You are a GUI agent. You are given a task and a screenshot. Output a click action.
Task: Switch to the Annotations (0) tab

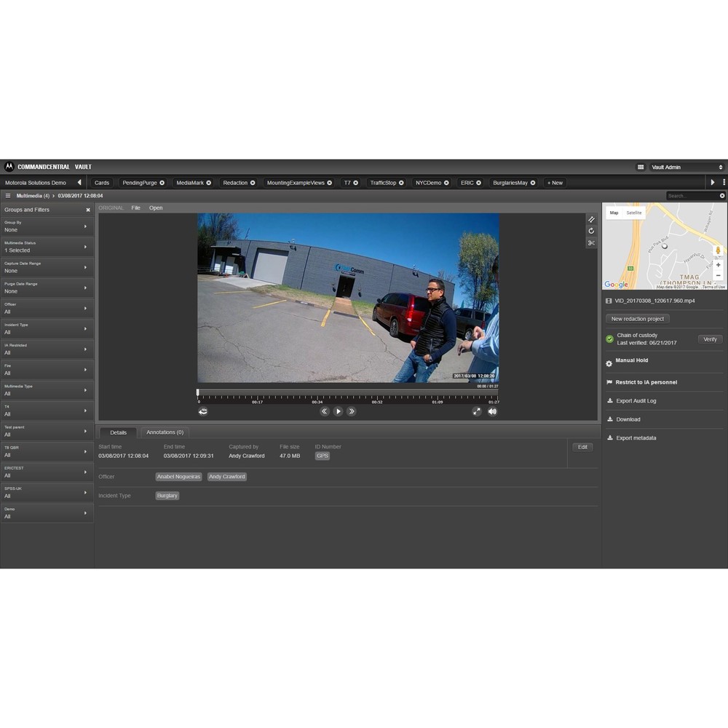point(165,432)
